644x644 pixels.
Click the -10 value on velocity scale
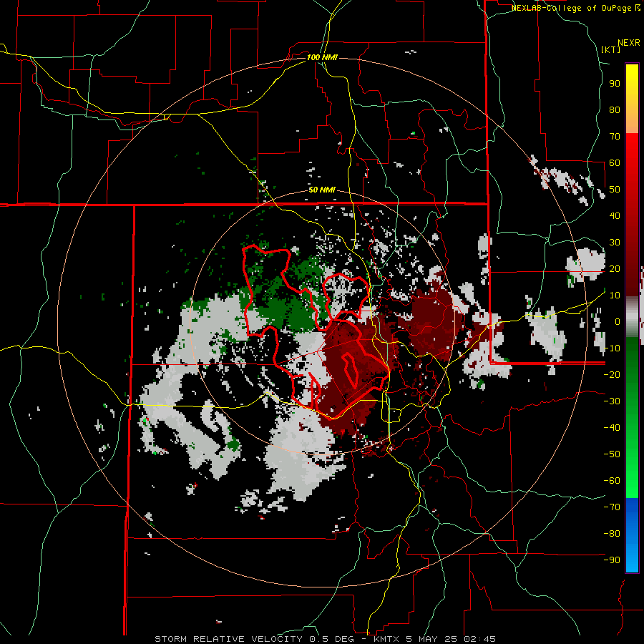pos(612,348)
